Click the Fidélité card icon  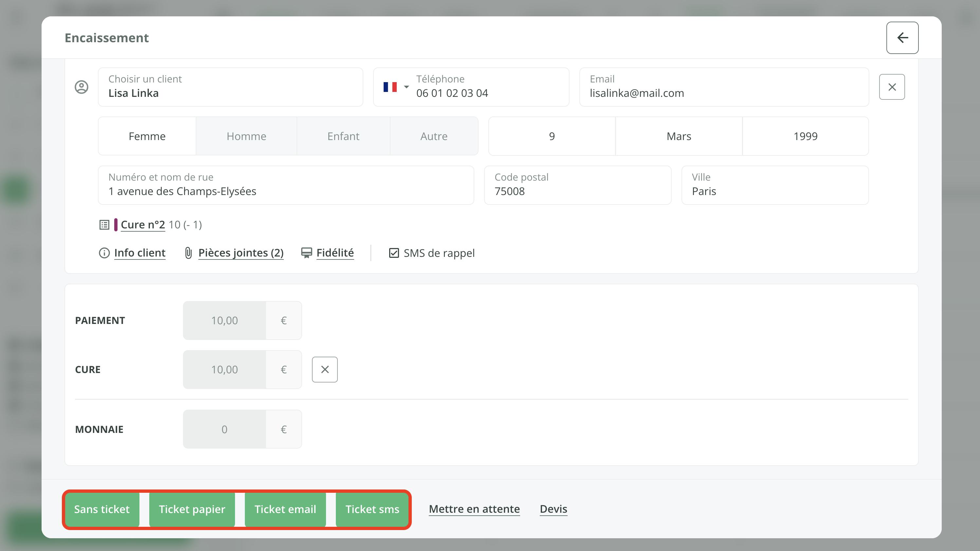(306, 253)
